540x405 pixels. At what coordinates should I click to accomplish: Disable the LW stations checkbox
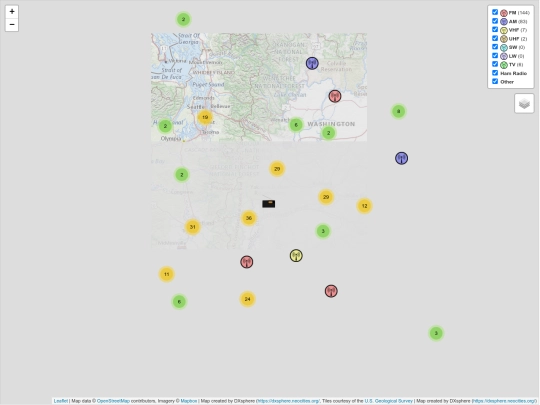[x=495, y=55]
